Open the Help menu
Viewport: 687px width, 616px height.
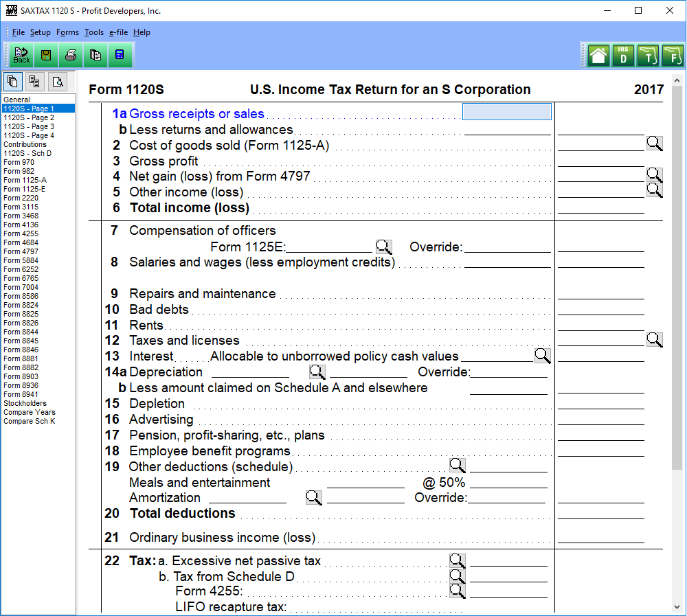click(142, 32)
